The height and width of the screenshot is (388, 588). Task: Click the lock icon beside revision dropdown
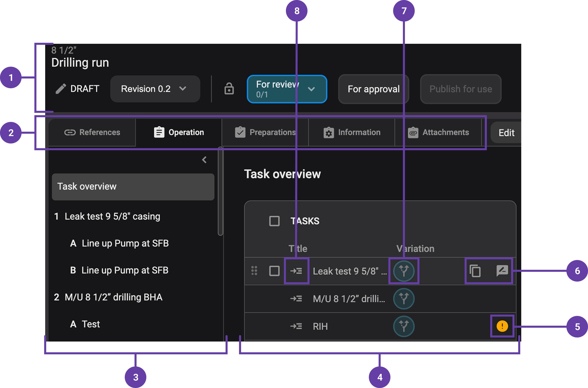[229, 89]
